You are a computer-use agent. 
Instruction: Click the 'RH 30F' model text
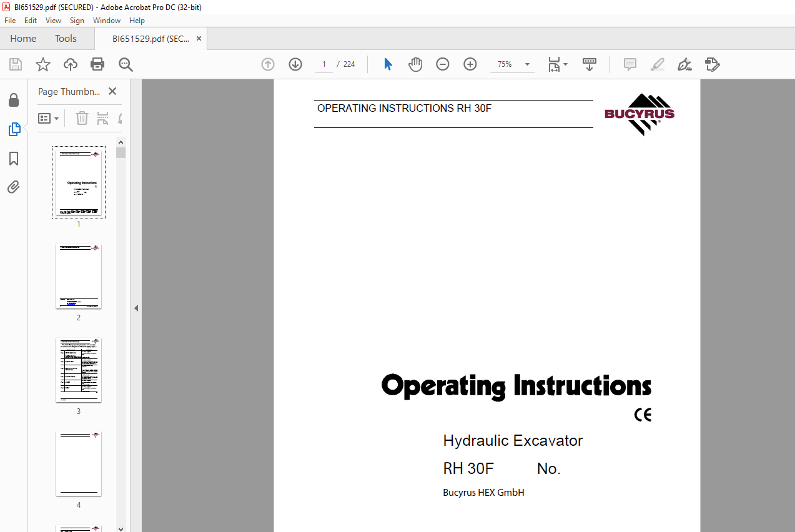[468, 468]
